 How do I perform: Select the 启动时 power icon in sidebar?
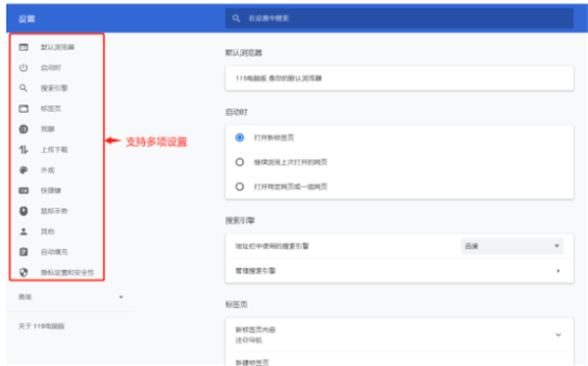[24, 68]
